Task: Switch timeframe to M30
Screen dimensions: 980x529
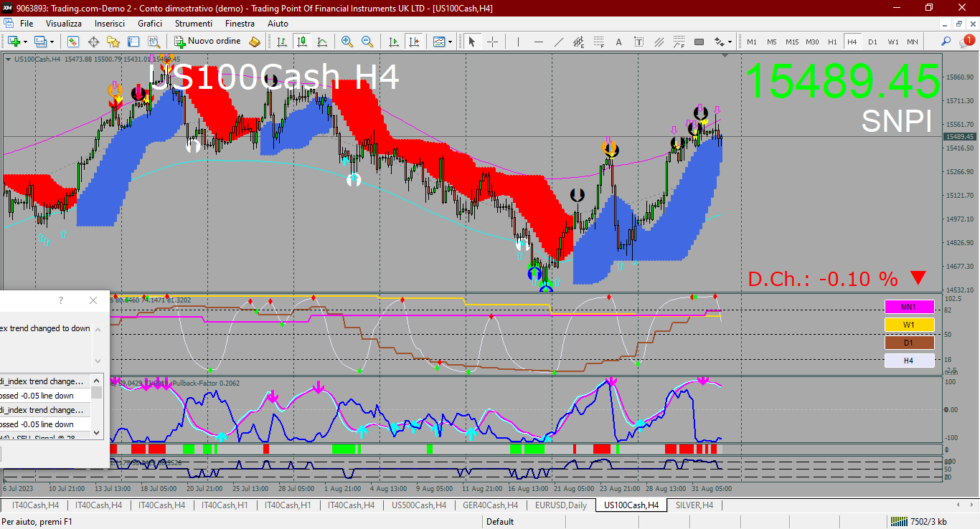Action: pos(812,42)
